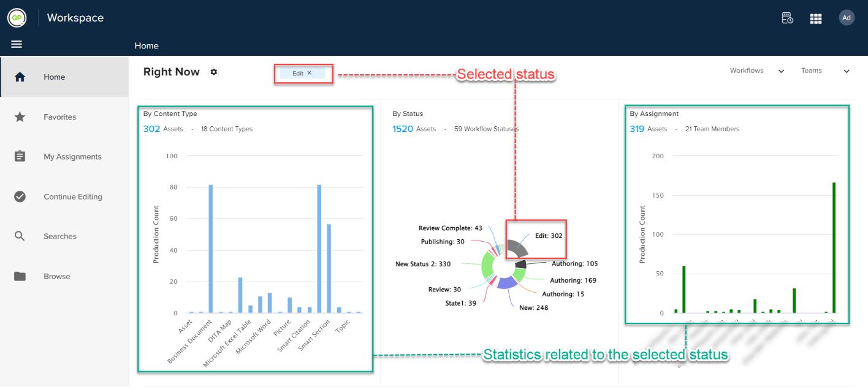The width and height of the screenshot is (868, 389).
Task: Click the Workspace title text
Action: 75,18
